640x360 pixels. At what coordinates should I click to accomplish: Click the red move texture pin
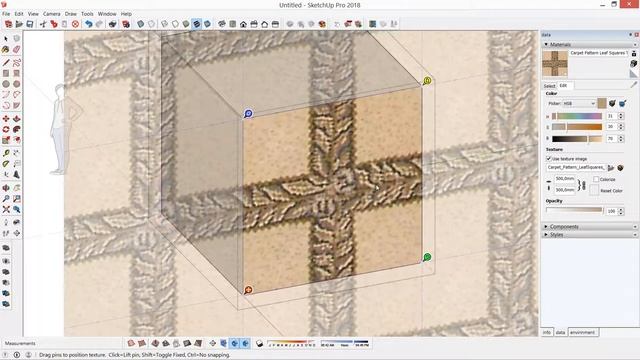(248, 290)
